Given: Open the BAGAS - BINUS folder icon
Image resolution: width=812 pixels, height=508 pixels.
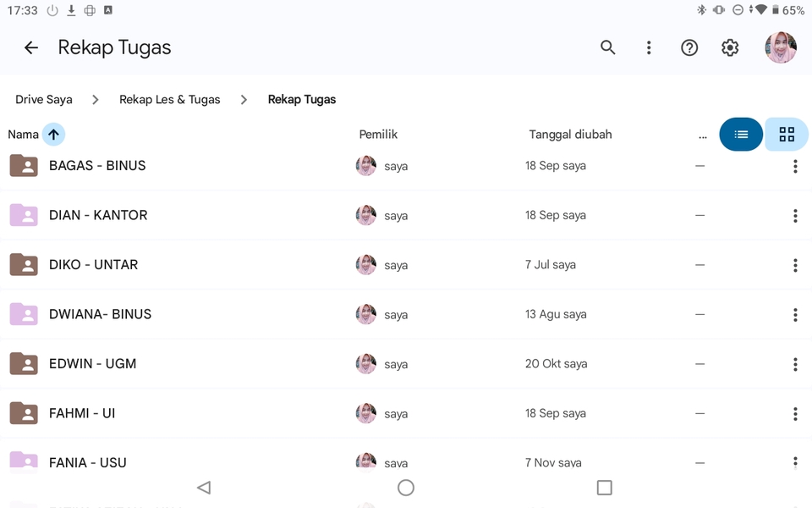Looking at the screenshot, I should click(24, 166).
